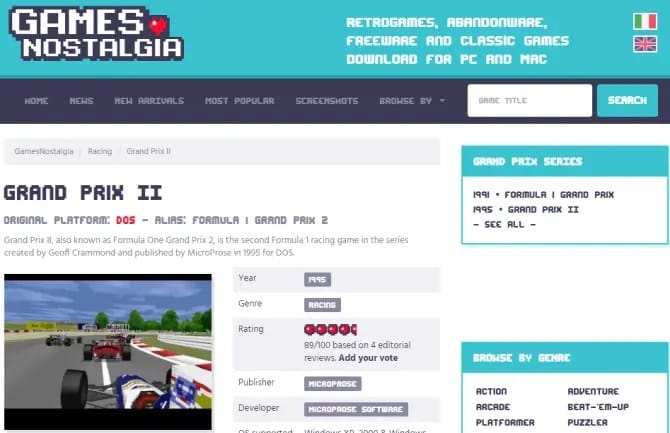Open the Racing breadcrumb link

pyautogui.click(x=100, y=151)
